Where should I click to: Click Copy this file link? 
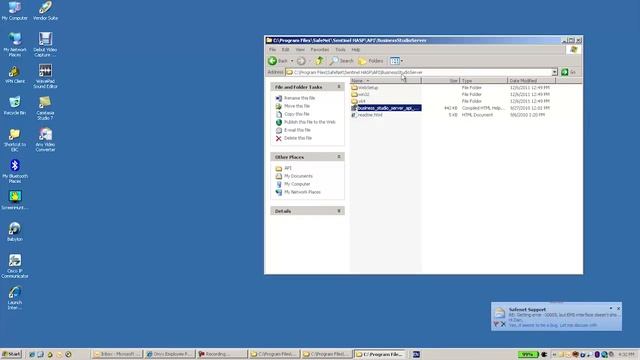click(x=297, y=114)
